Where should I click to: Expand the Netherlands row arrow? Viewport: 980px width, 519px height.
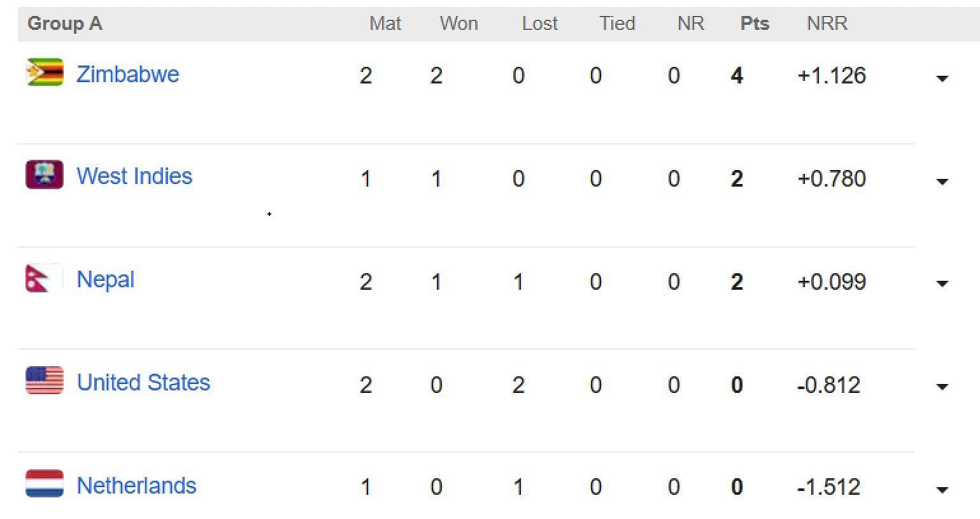[x=942, y=490]
